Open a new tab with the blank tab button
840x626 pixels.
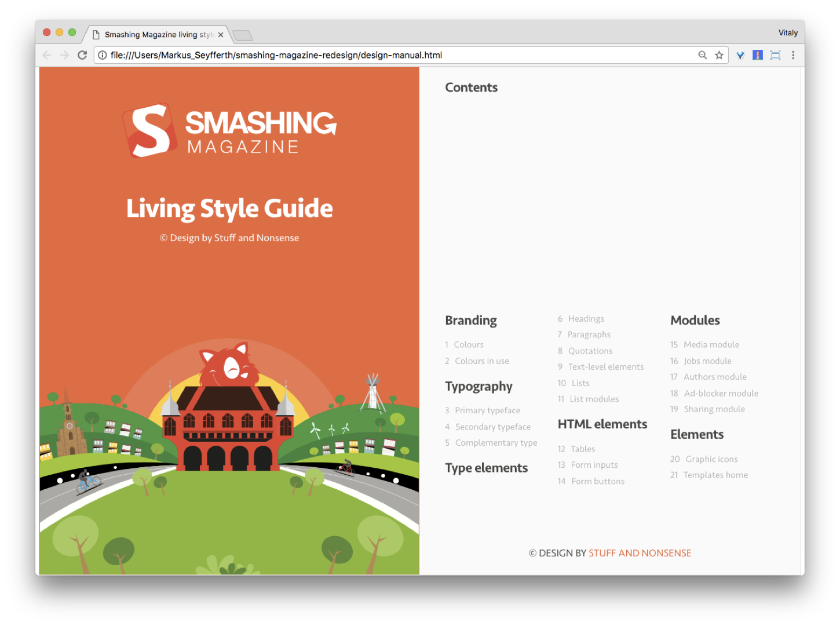(x=243, y=36)
